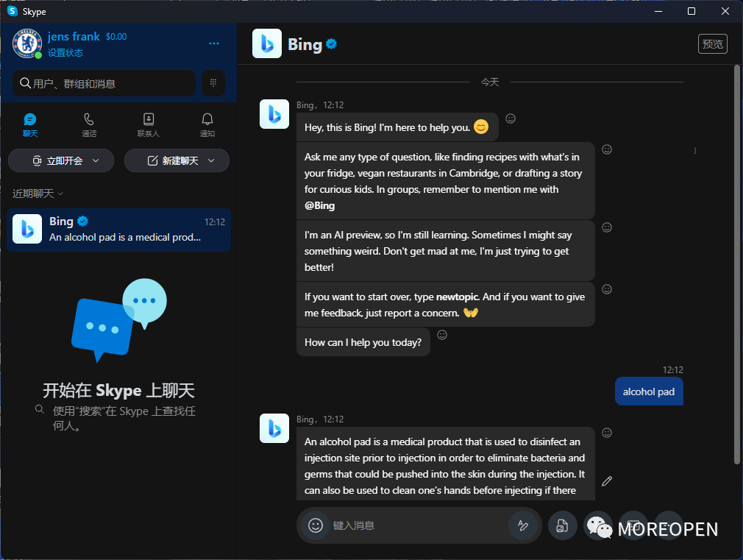The width and height of the screenshot is (743, 560).
Task: Select the sent "alcohol pad" message bubble
Action: coord(649,391)
